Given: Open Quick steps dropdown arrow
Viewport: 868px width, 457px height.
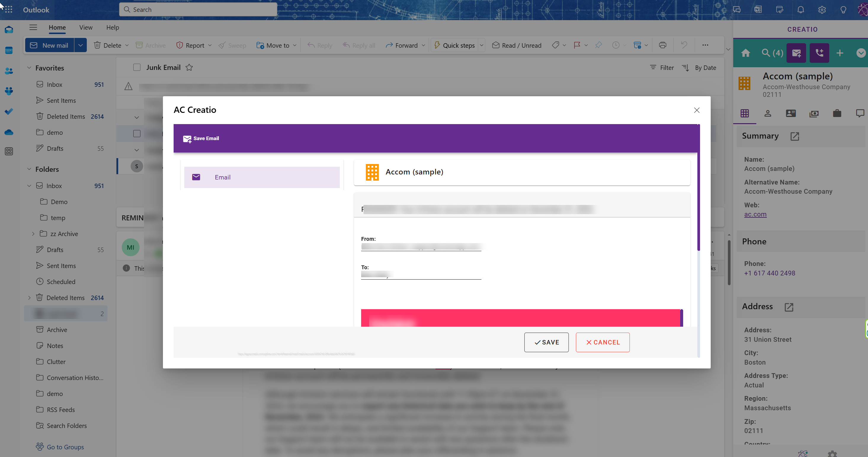Looking at the screenshot, I should click(x=481, y=45).
